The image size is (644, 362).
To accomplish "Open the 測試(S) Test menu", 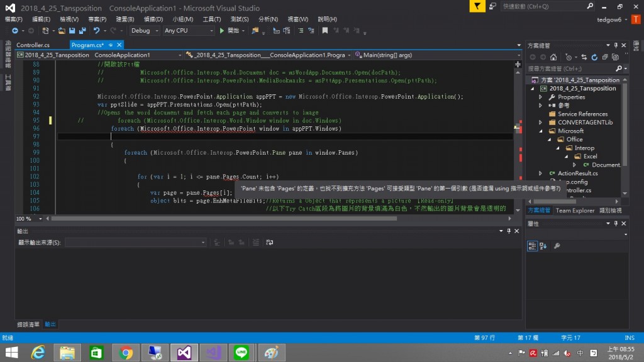I will point(240,19).
